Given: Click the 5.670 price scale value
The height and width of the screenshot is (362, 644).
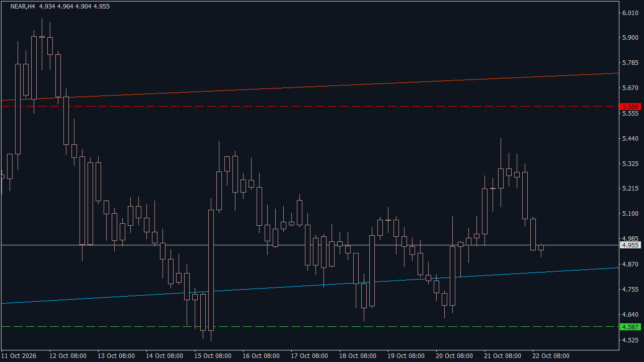Looking at the screenshot, I should click(x=630, y=88).
